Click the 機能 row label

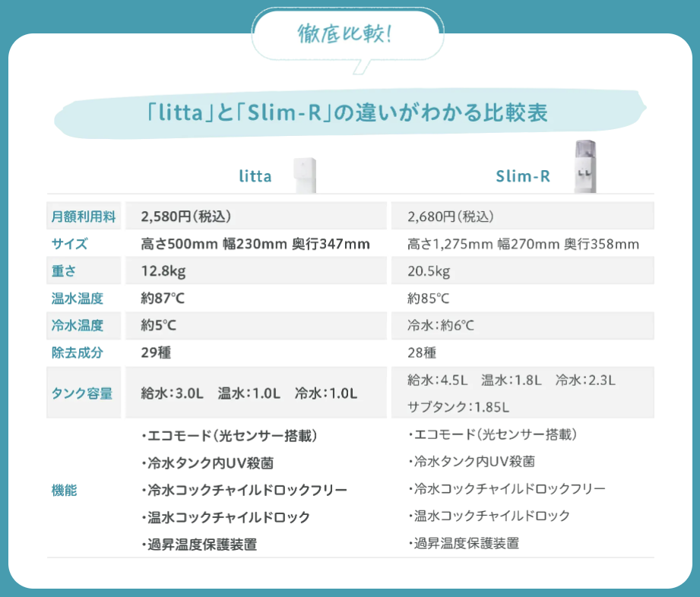[64, 490]
